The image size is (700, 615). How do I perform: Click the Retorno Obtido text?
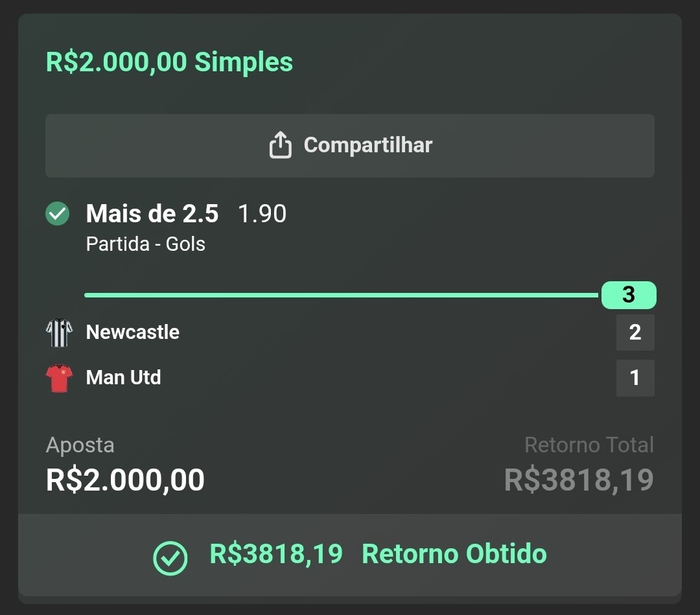[x=454, y=554]
